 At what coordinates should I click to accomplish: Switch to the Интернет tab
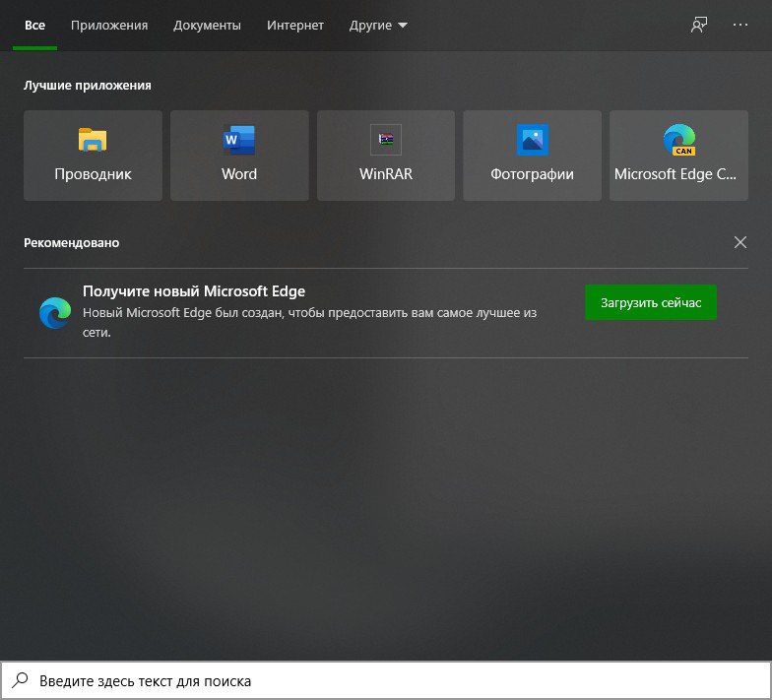point(295,26)
